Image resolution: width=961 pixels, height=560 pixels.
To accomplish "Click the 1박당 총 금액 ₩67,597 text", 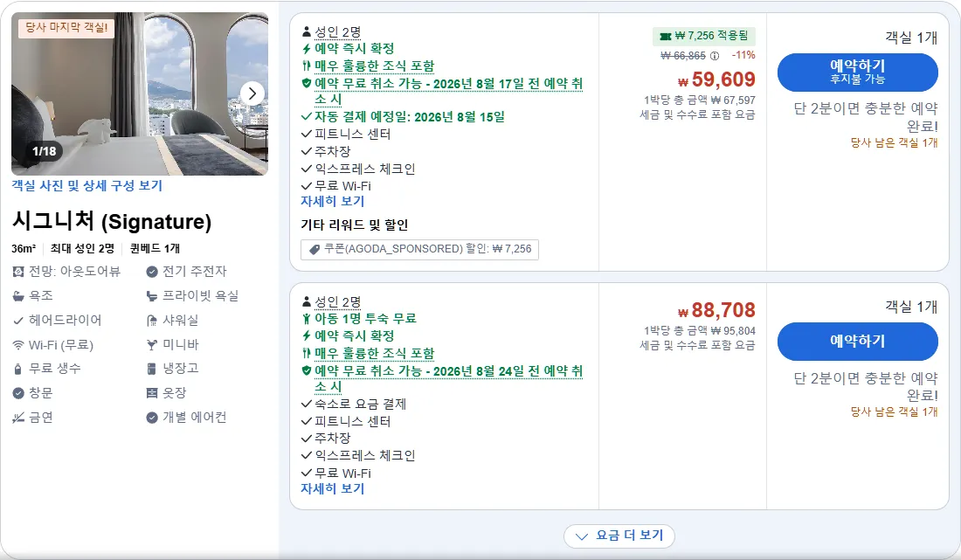I will [x=699, y=100].
